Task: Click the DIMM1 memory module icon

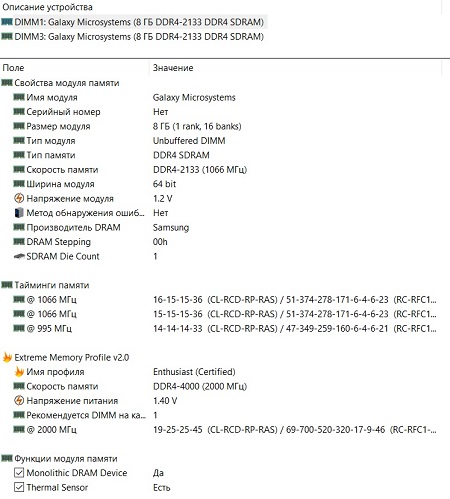Action: 7,22
